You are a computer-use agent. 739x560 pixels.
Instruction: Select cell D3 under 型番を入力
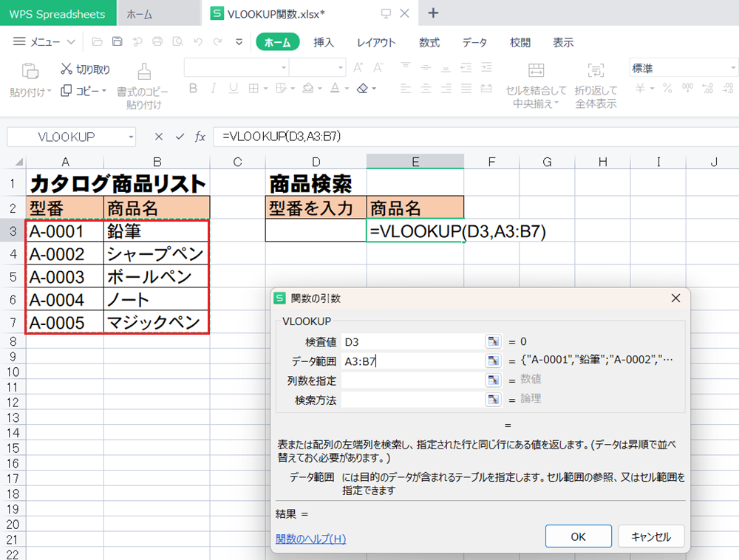[x=316, y=231]
